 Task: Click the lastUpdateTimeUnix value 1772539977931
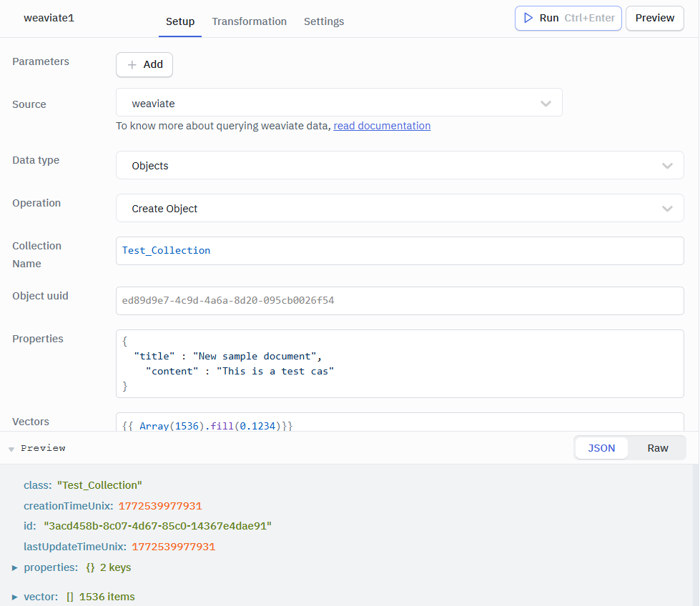coord(174,547)
